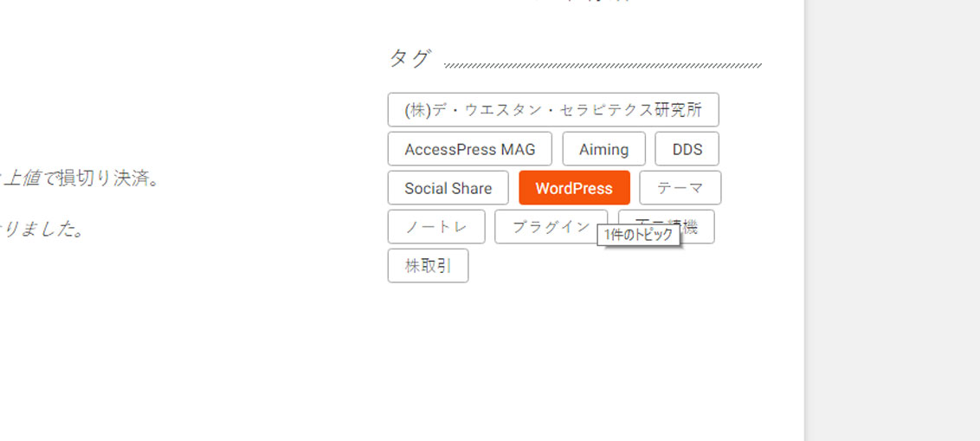
Task: Select the AccessPress MAG tag
Action: (470, 149)
